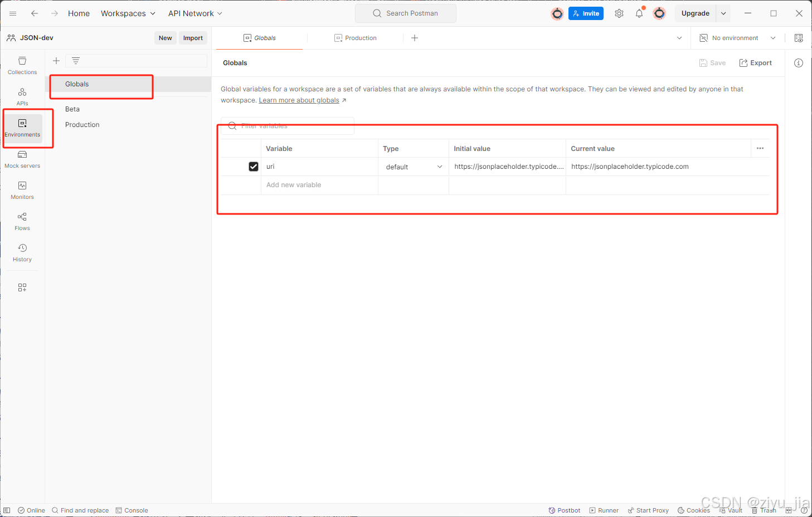The image size is (812, 517).
Task: Click the environment list search field
Action: coord(136,61)
